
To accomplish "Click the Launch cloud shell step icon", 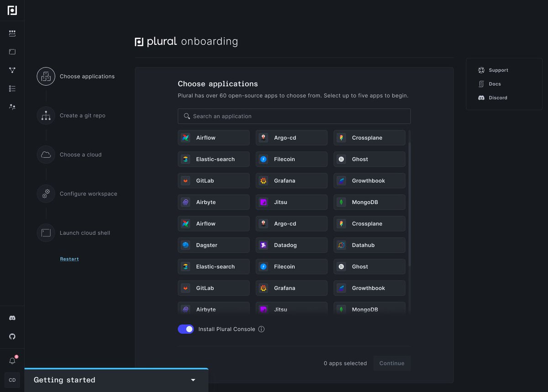I will click(46, 233).
